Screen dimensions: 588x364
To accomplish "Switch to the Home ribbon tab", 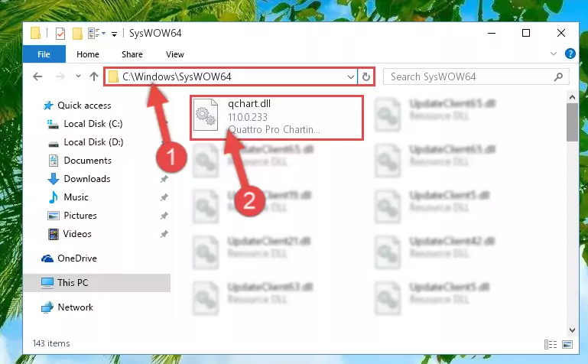I will click(x=88, y=54).
